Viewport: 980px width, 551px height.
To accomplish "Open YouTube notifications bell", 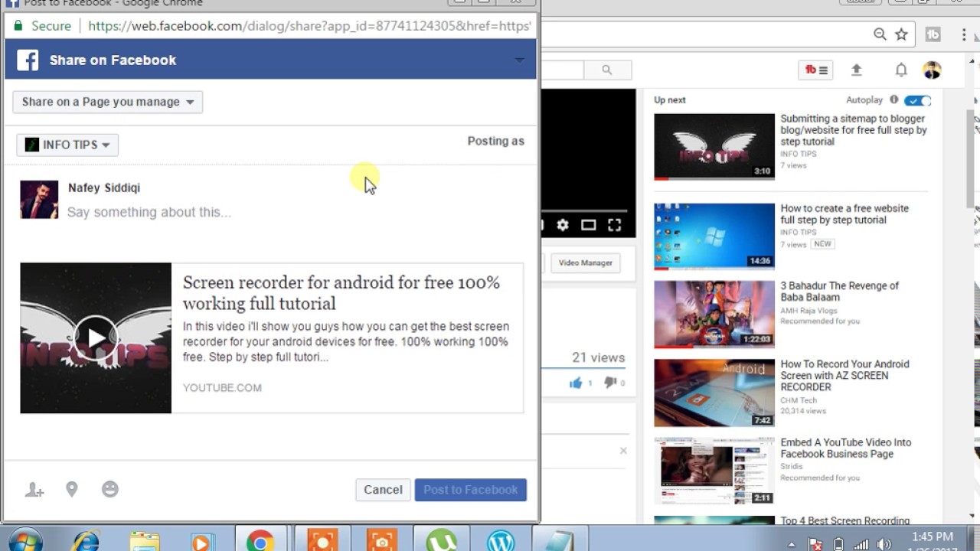I will (901, 70).
